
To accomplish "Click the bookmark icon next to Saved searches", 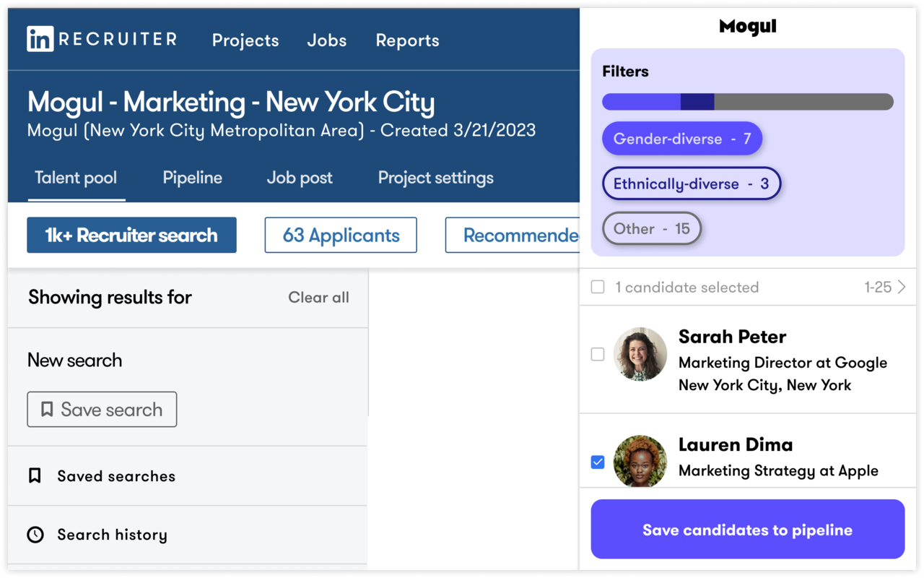I will click(35, 475).
